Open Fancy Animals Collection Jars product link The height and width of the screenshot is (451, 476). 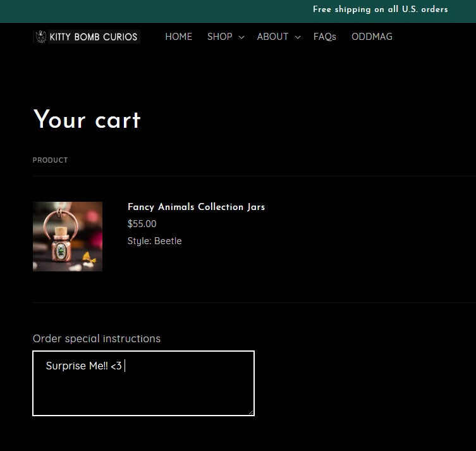point(196,207)
